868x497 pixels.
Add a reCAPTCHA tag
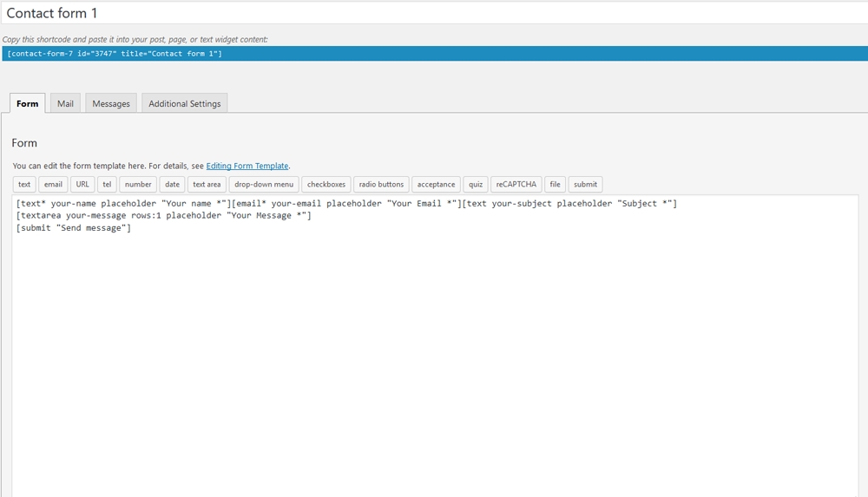click(516, 184)
